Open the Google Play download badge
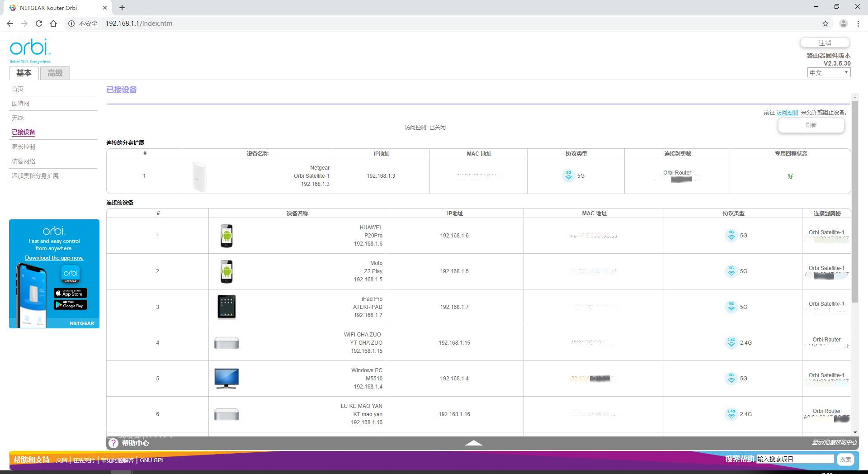The image size is (868, 474). tap(71, 305)
